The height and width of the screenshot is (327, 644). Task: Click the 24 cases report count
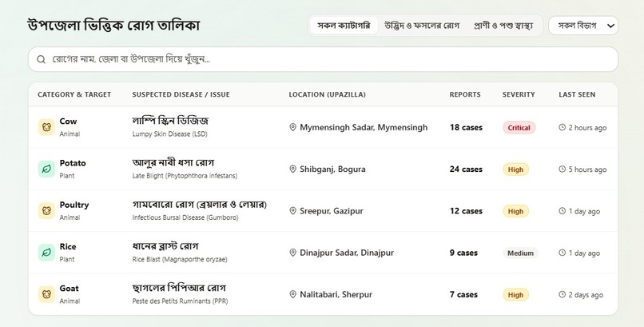tap(466, 169)
